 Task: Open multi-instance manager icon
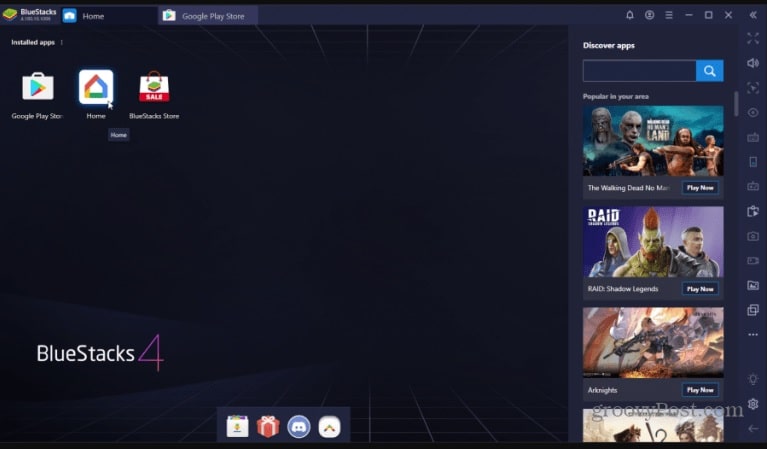(753, 310)
